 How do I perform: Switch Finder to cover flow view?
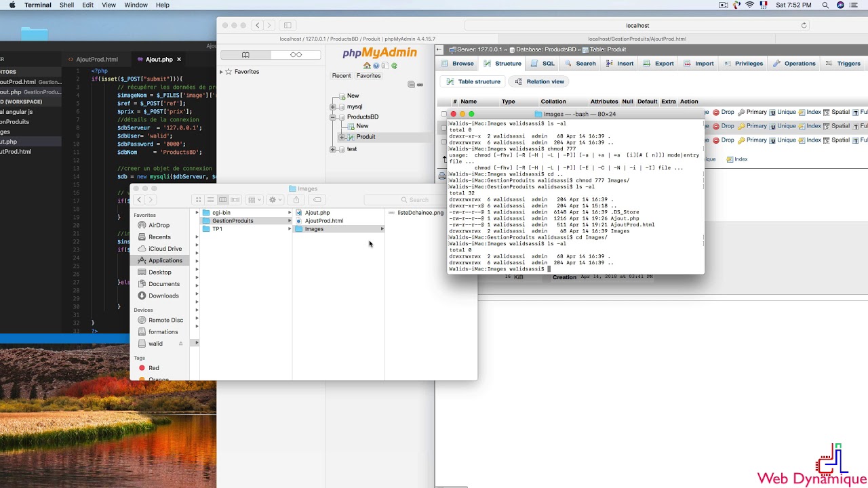pos(235,200)
